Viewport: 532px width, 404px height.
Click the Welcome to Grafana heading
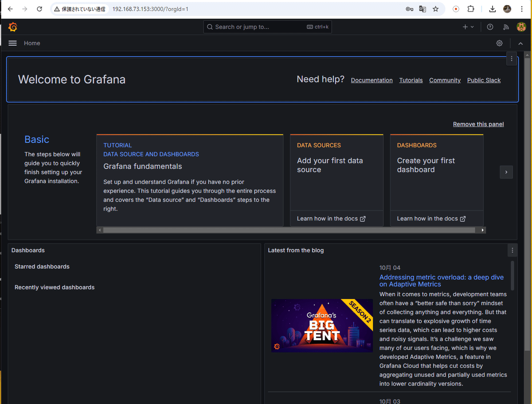pos(72,79)
